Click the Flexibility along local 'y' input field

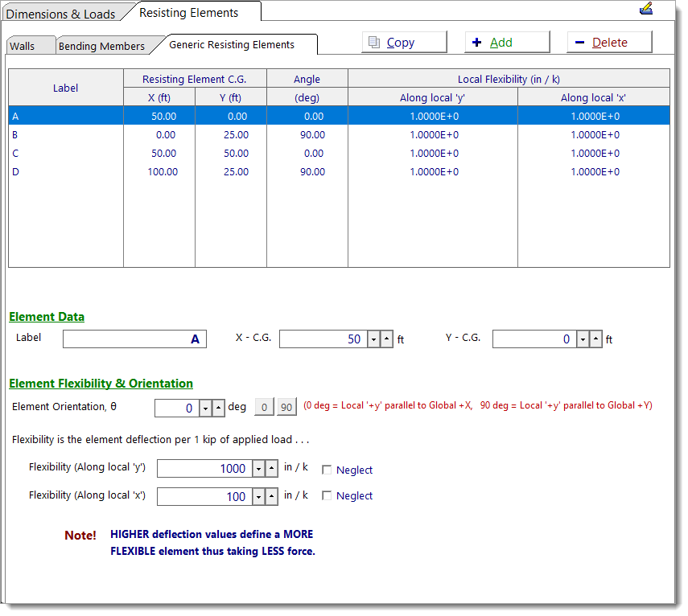(204, 469)
